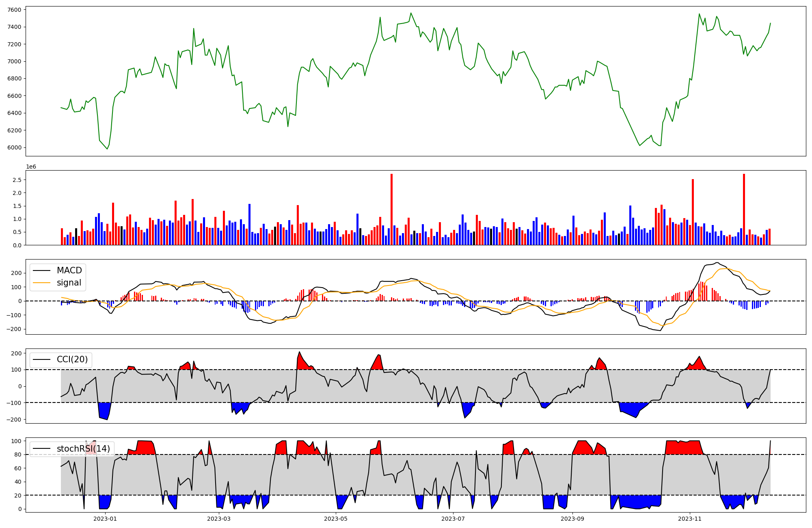Screen dimensions: 812x528
Task: Click the 7600 price axis tick label
Action: click(x=15, y=10)
